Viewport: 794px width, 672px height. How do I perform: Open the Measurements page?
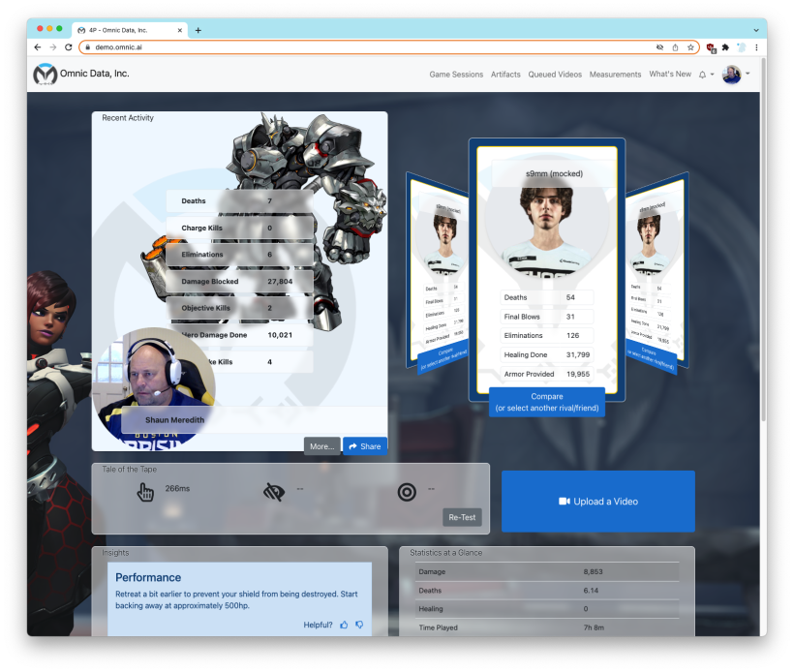[x=615, y=75]
